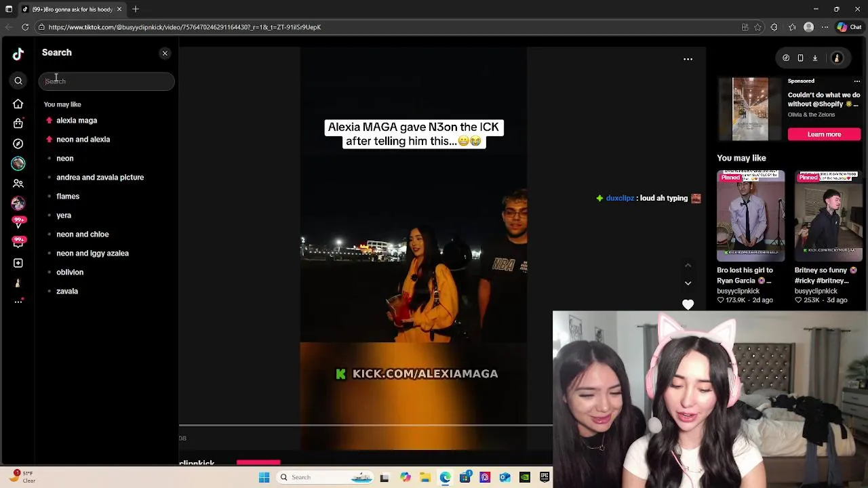Click the Windows taskbar Search box
The width and height of the screenshot is (868, 488).
click(x=324, y=477)
